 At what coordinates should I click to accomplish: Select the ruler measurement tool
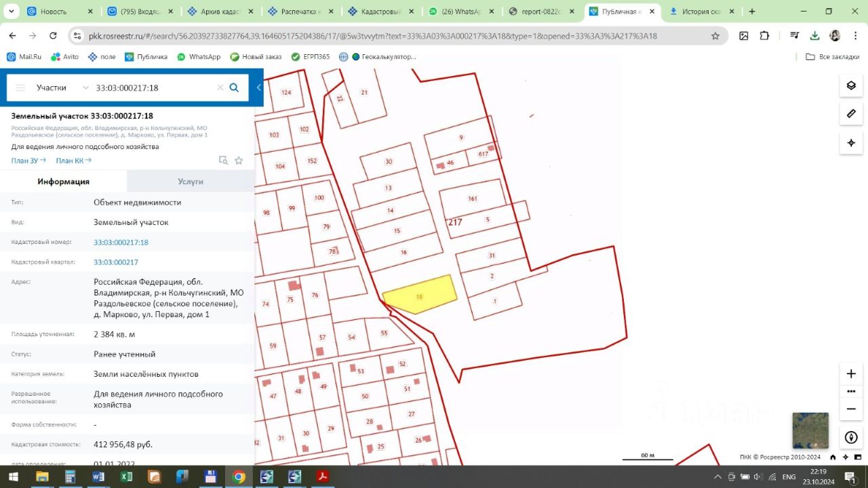[x=851, y=114]
